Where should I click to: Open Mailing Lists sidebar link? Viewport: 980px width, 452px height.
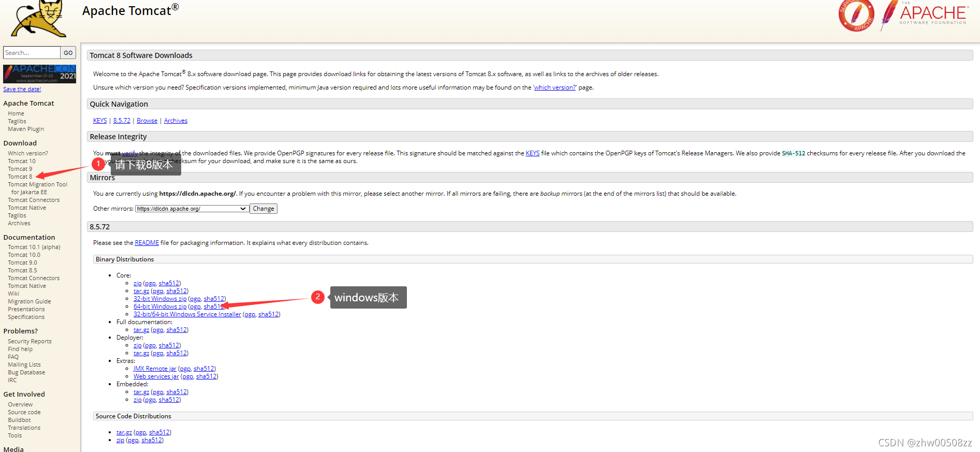pos(24,364)
